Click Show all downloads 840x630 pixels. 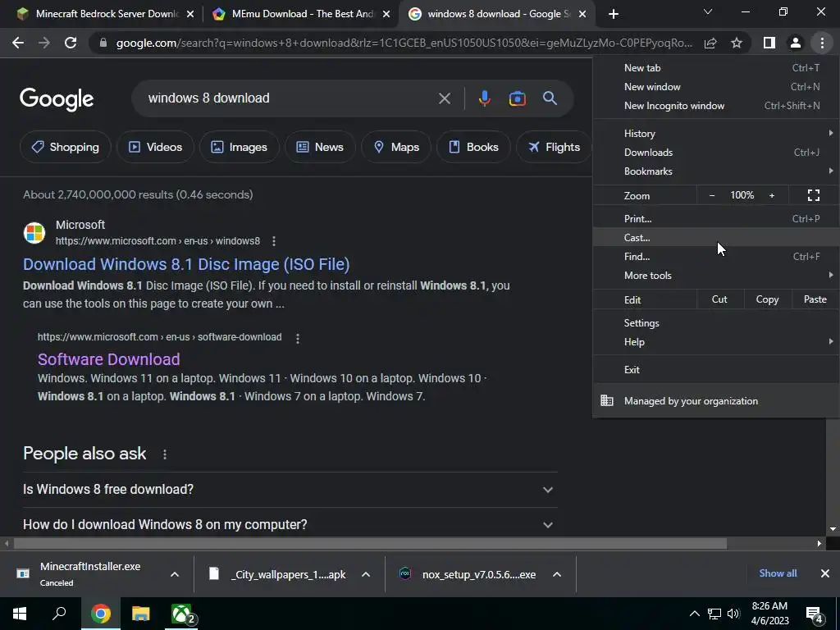[x=778, y=573]
